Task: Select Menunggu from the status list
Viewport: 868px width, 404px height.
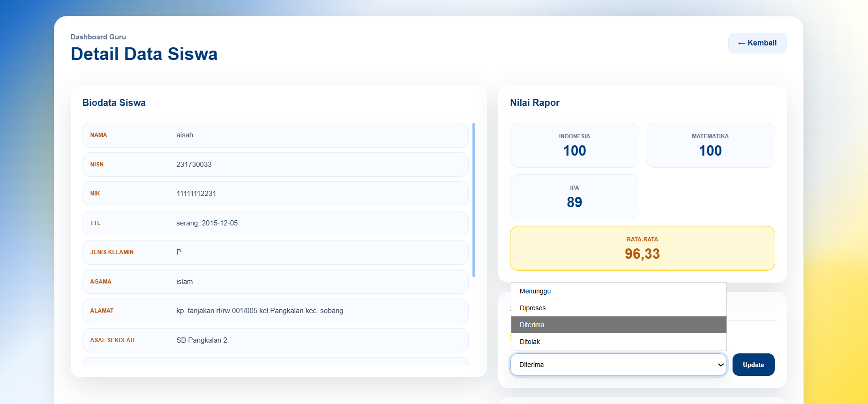Action: (x=619, y=291)
